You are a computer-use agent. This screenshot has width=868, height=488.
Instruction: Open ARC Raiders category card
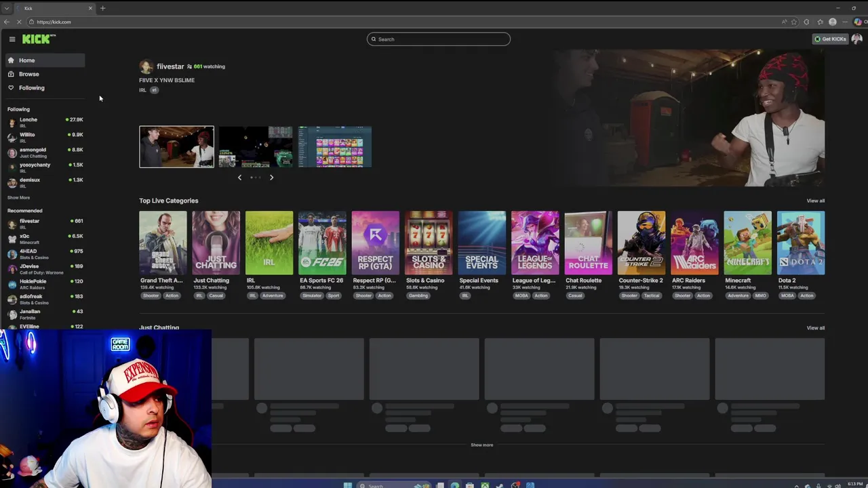coord(694,243)
